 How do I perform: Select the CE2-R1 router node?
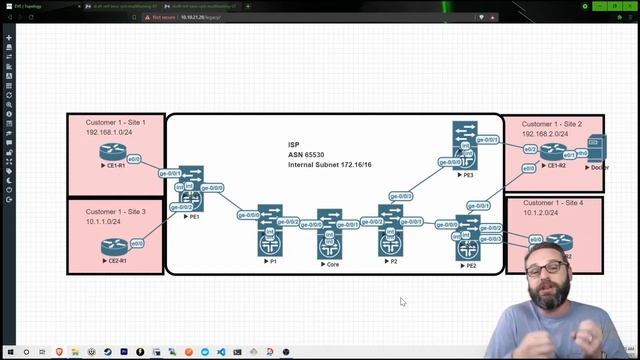[114, 247]
